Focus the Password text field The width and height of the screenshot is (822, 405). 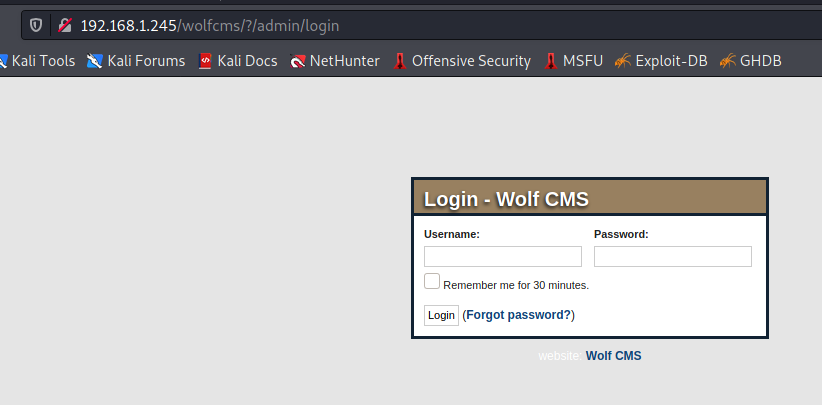pyautogui.click(x=672, y=257)
